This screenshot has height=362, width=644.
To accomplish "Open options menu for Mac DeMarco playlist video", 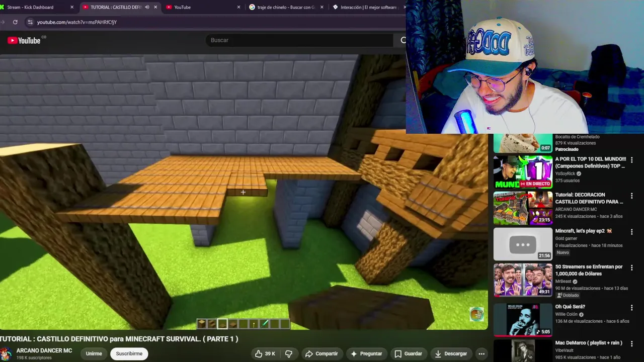I will click(x=631, y=343).
